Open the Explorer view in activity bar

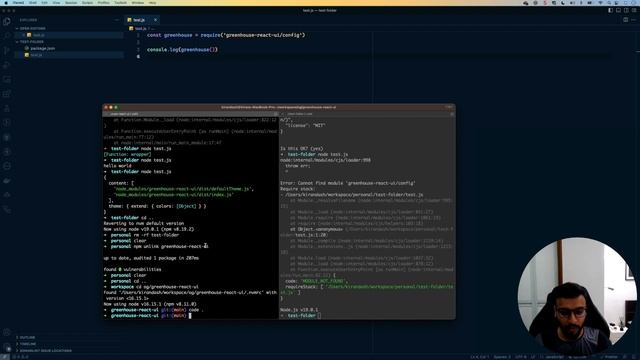pyautogui.click(x=7, y=21)
